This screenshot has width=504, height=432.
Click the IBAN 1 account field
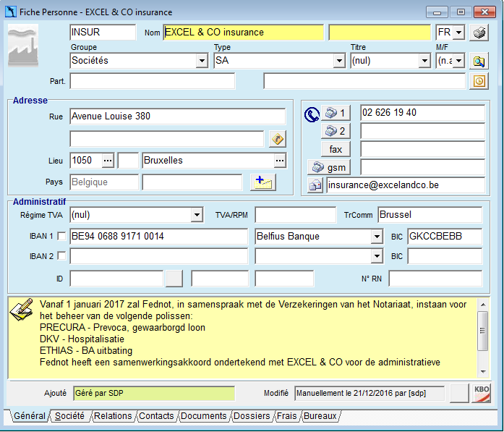159,237
